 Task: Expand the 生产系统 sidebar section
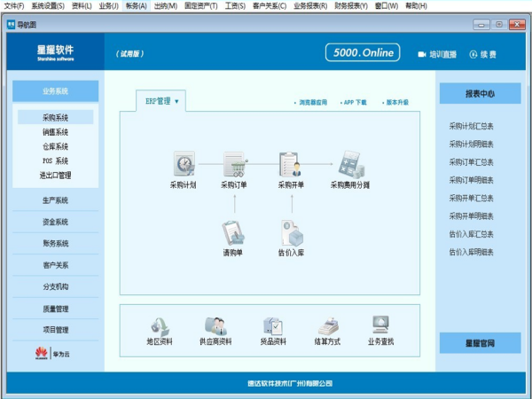[55, 200]
